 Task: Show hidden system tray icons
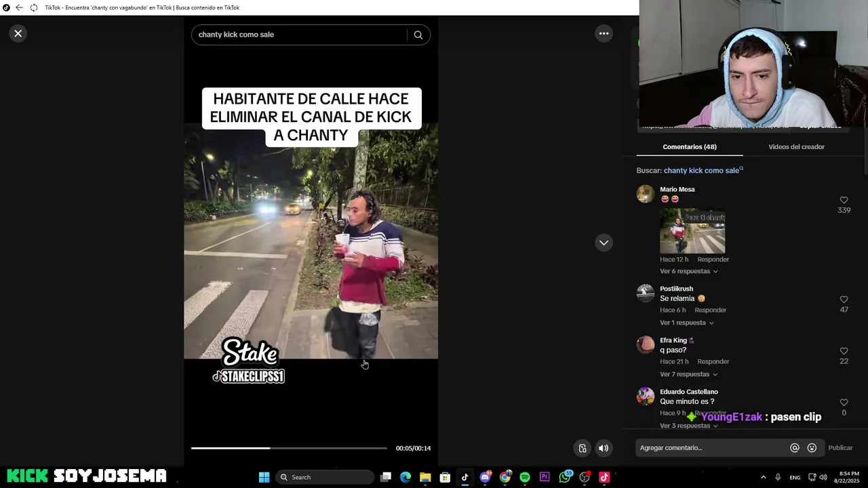point(763,477)
